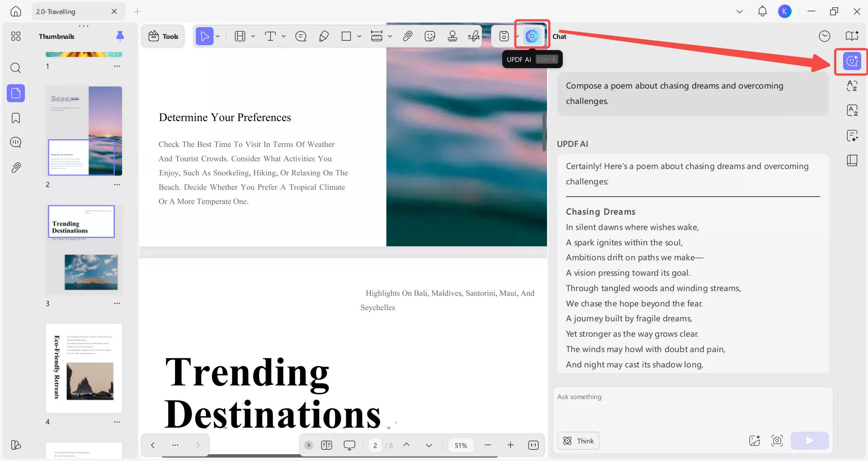Select the page 3 Trending Destinations thumbnail

click(x=84, y=249)
